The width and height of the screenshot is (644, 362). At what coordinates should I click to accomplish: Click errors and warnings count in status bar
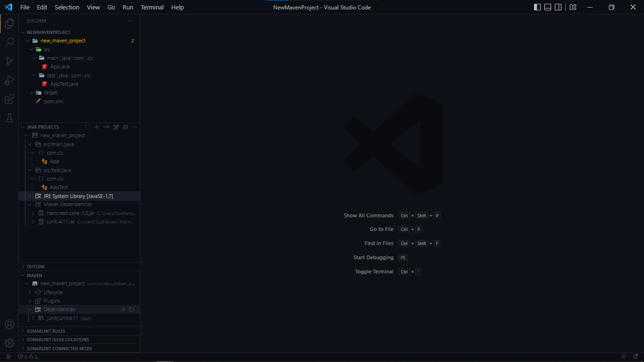[x=28, y=357]
